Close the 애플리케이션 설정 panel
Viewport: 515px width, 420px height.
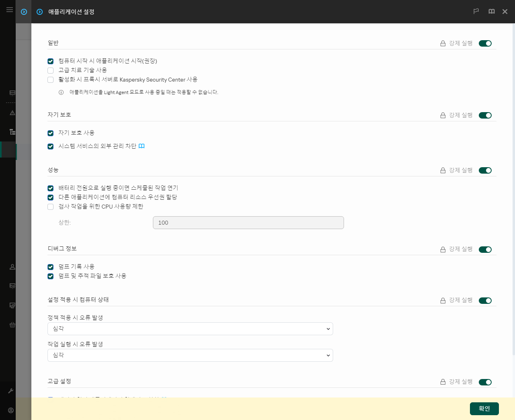click(505, 12)
